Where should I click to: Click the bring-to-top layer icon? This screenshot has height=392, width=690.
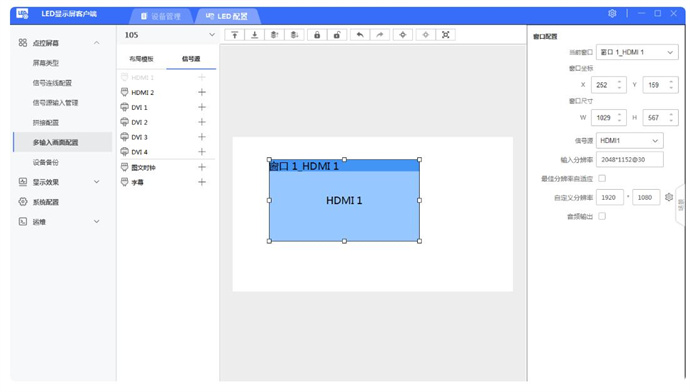[x=235, y=35]
